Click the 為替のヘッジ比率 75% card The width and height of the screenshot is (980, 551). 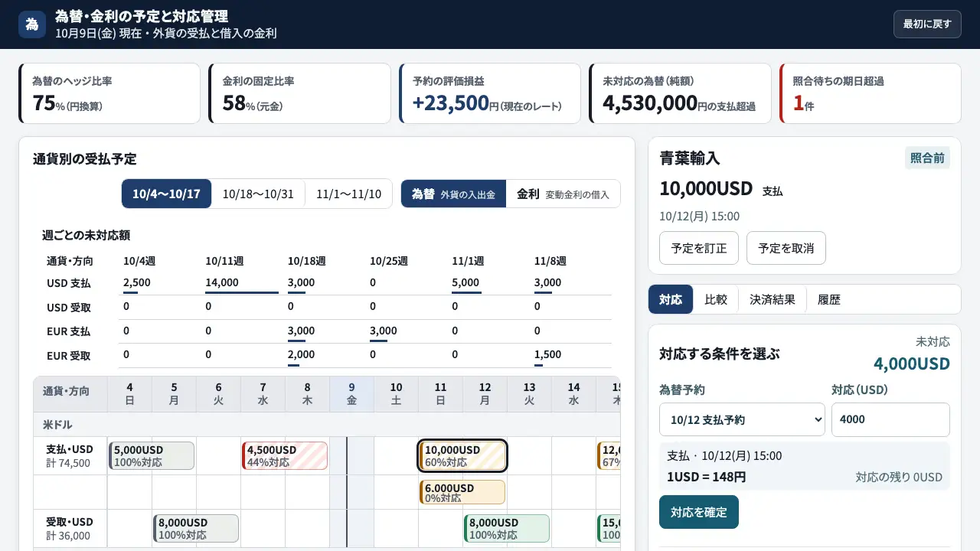click(x=109, y=93)
